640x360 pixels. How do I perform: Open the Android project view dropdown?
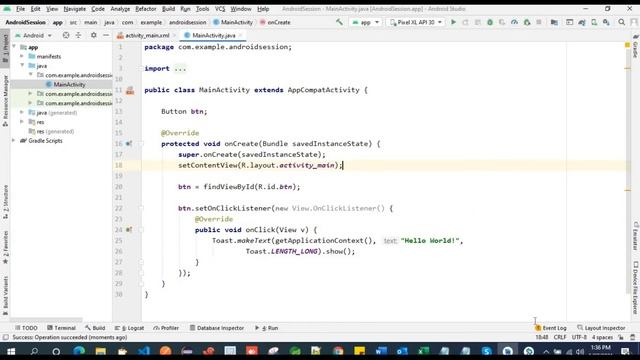(x=33, y=36)
